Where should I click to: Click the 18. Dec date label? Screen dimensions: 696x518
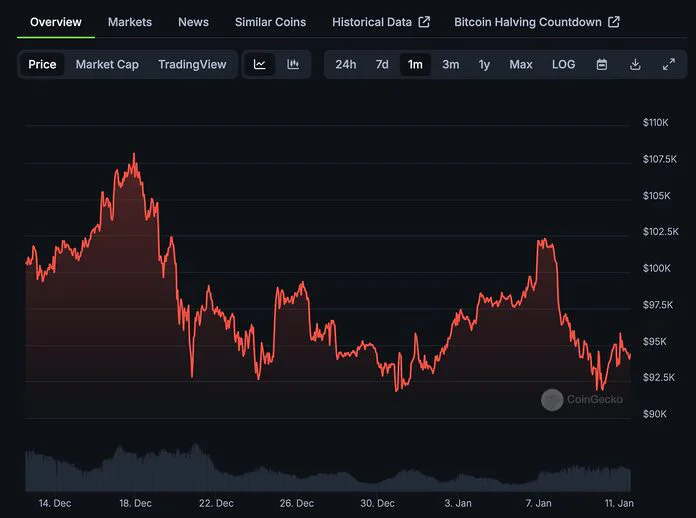point(135,503)
